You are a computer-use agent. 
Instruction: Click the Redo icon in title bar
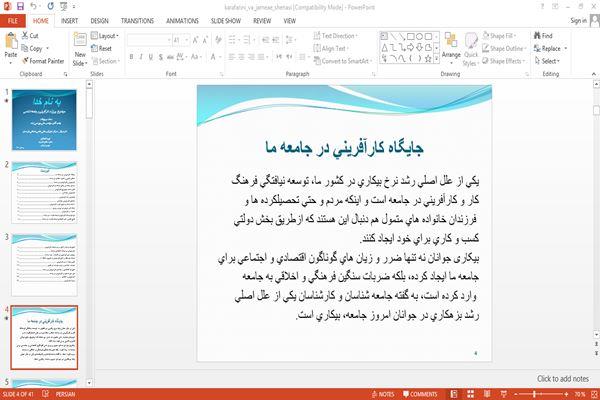51,7
